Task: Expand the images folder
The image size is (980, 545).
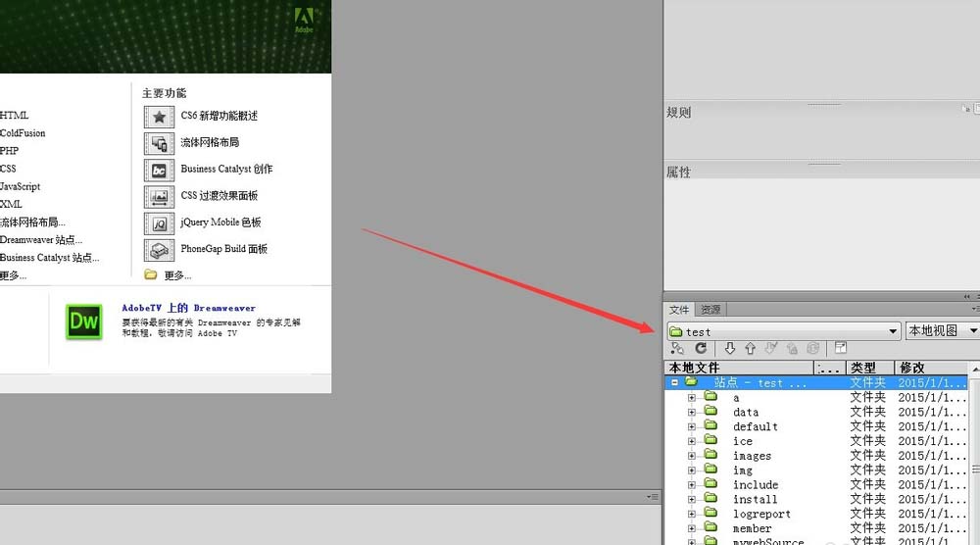Action: [x=692, y=456]
